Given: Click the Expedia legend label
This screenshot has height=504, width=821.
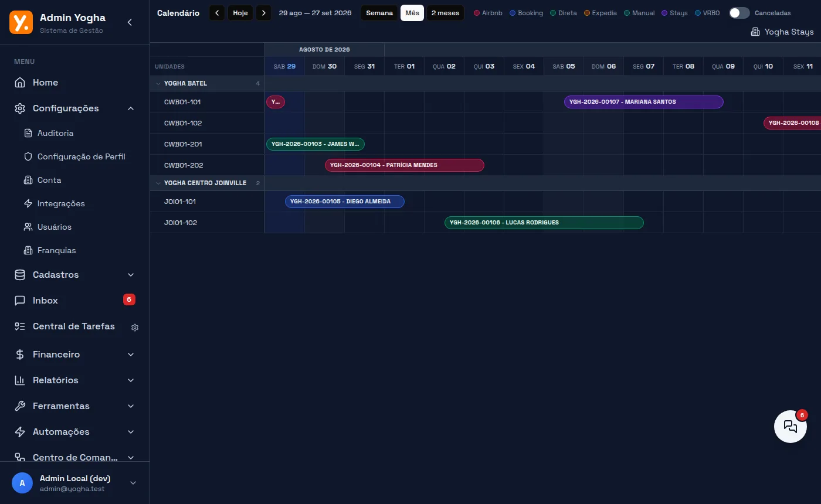Looking at the screenshot, I should point(605,13).
